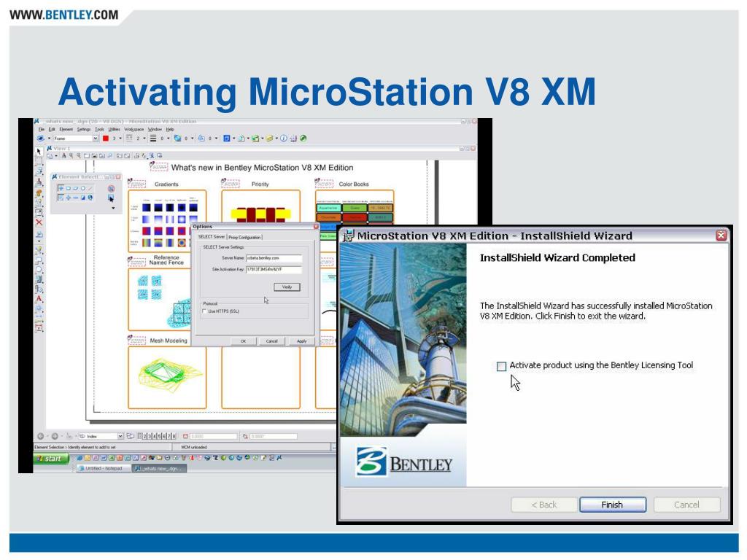
Task: Click the line style icon
Action: click(129, 138)
